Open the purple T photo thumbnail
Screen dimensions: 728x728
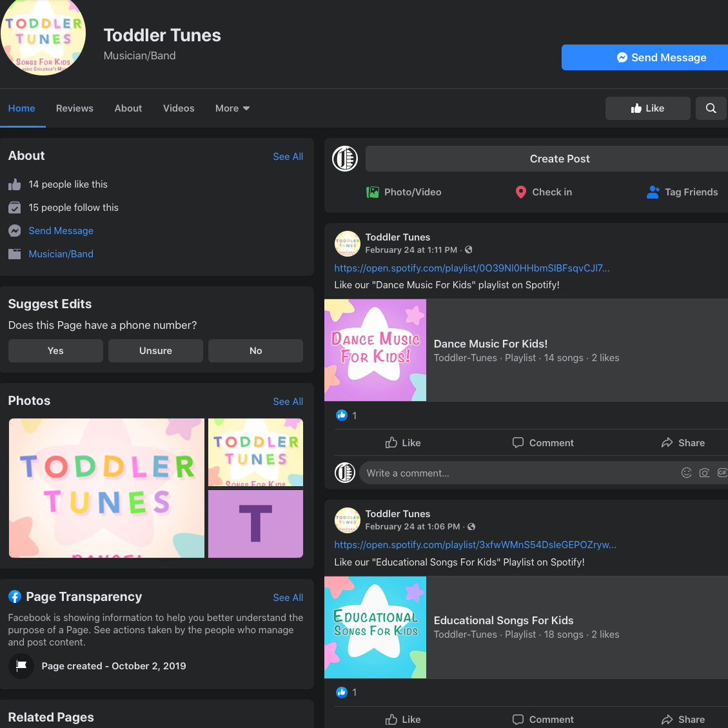tap(255, 524)
